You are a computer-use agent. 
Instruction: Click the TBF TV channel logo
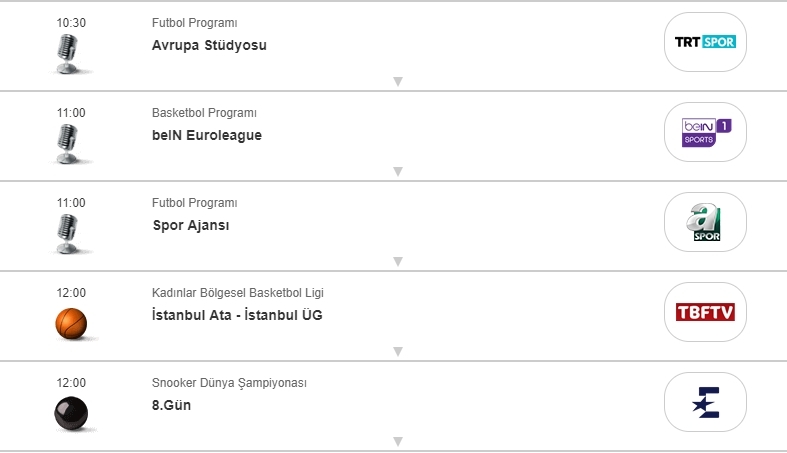(x=705, y=312)
